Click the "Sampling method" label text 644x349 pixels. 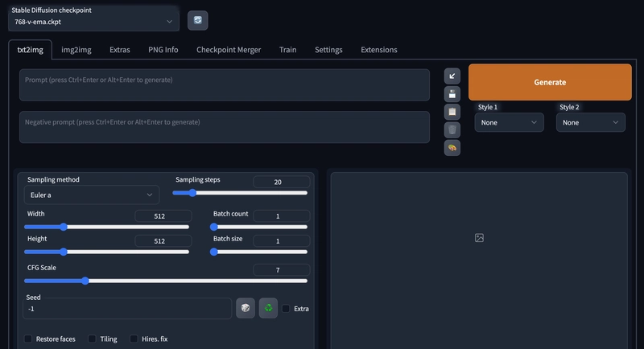(x=53, y=179)
